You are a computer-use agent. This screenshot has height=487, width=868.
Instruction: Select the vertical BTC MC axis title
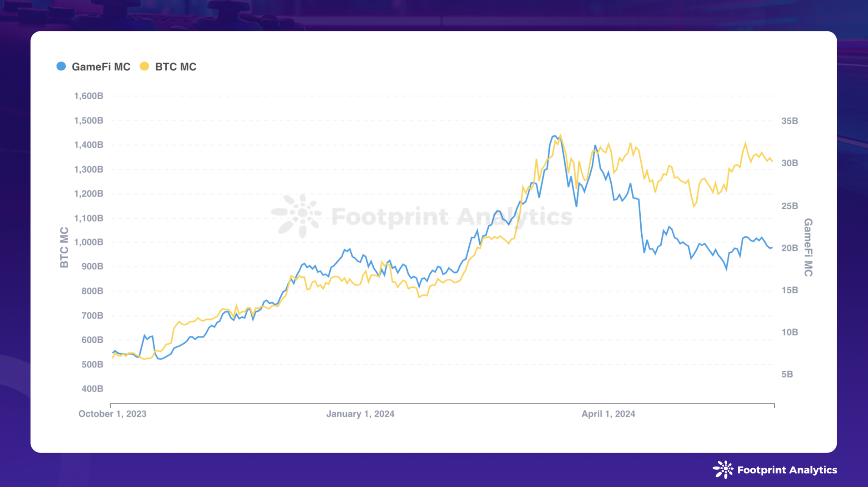click(64, 247)
